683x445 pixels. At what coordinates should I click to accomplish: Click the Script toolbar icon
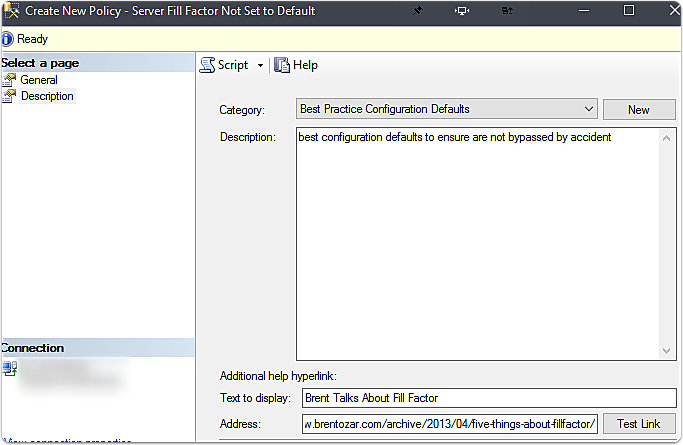click(x=208, y=65)
